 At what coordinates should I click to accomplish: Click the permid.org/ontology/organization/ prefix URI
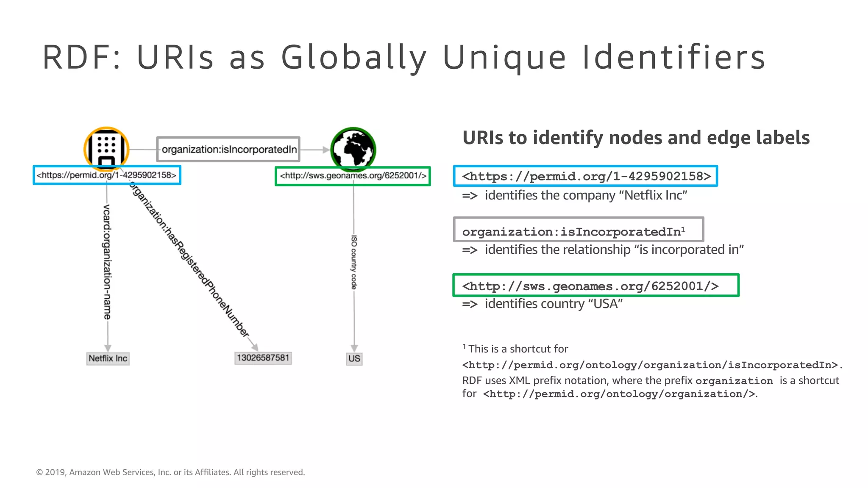(x=620, y=394)
